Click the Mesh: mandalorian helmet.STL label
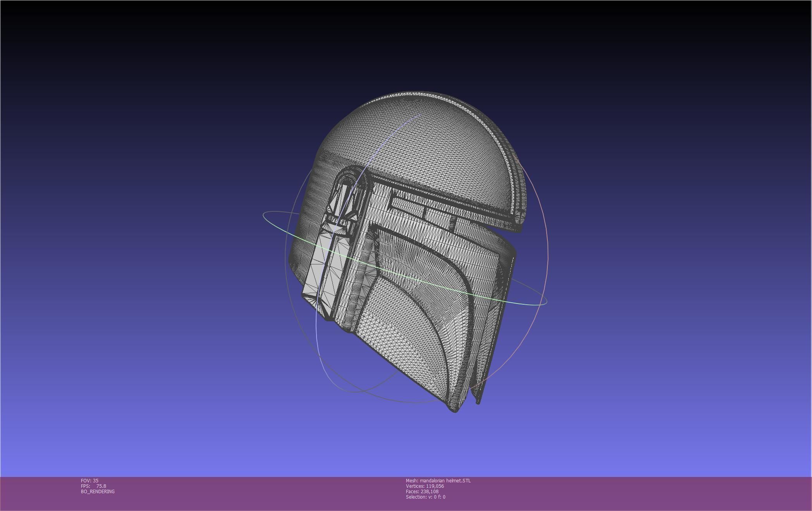 click(x=438, y=480)
